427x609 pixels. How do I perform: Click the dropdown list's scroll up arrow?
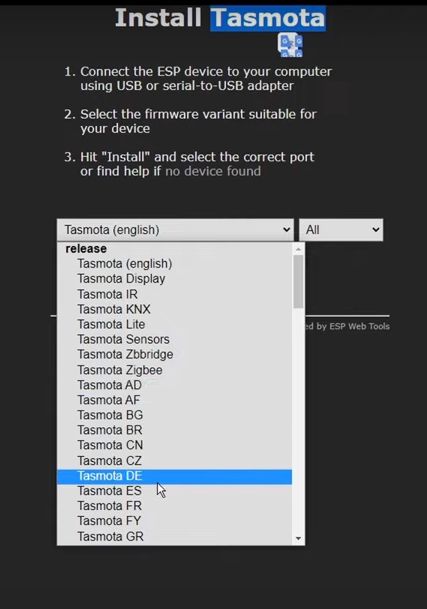(x=298, y=249)
